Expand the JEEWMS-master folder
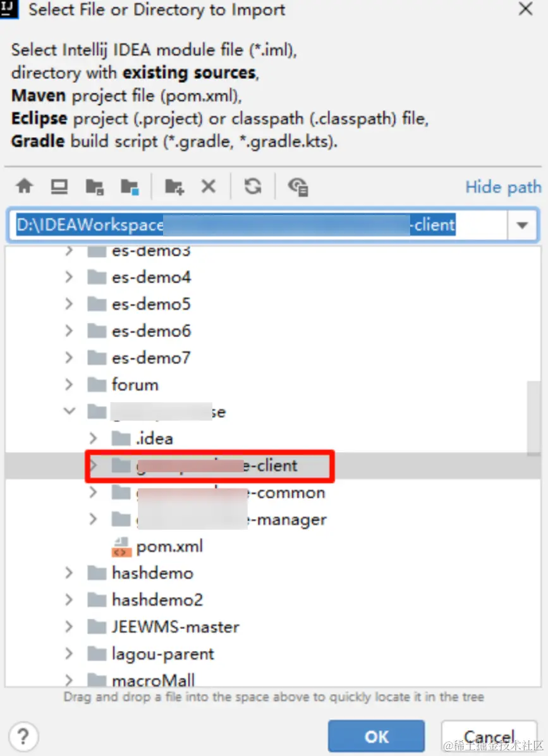The height and width of the screenshot is (756, 548). (69, 627)
